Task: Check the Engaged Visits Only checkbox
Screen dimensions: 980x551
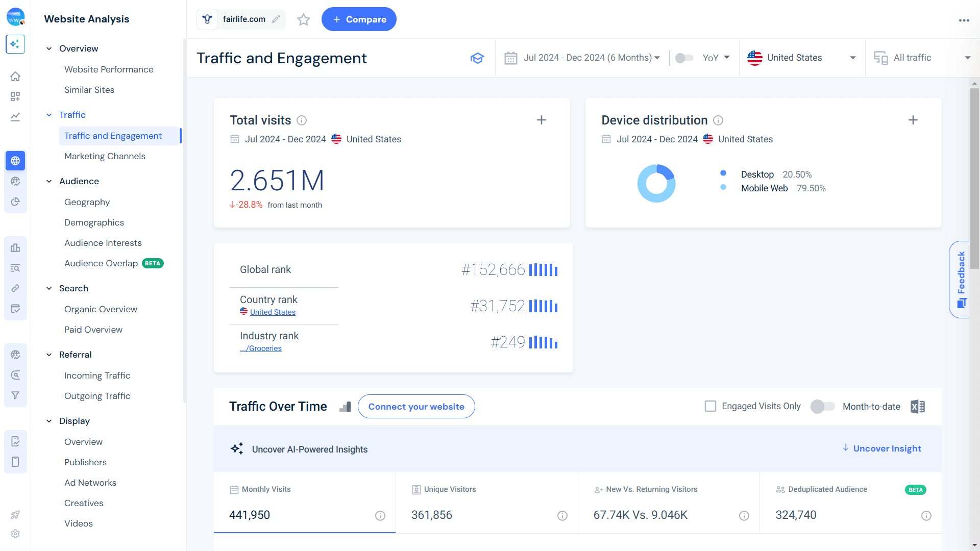Action: pos(710,406)
